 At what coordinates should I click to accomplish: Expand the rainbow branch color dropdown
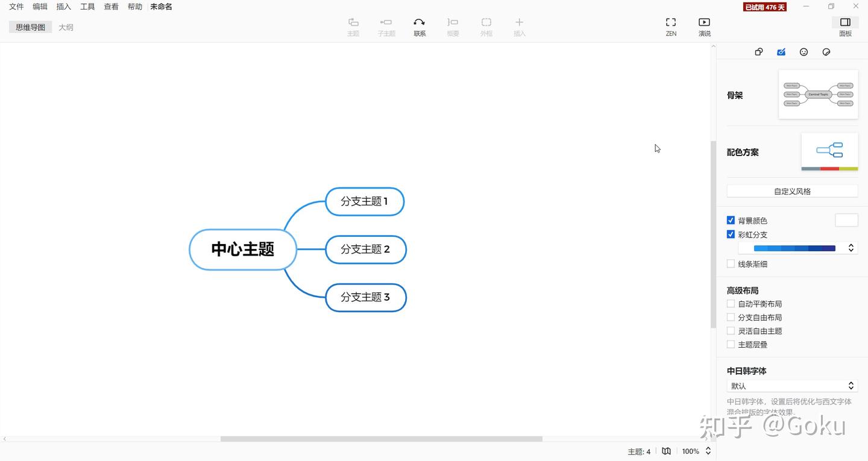click(x=798, y=248)
